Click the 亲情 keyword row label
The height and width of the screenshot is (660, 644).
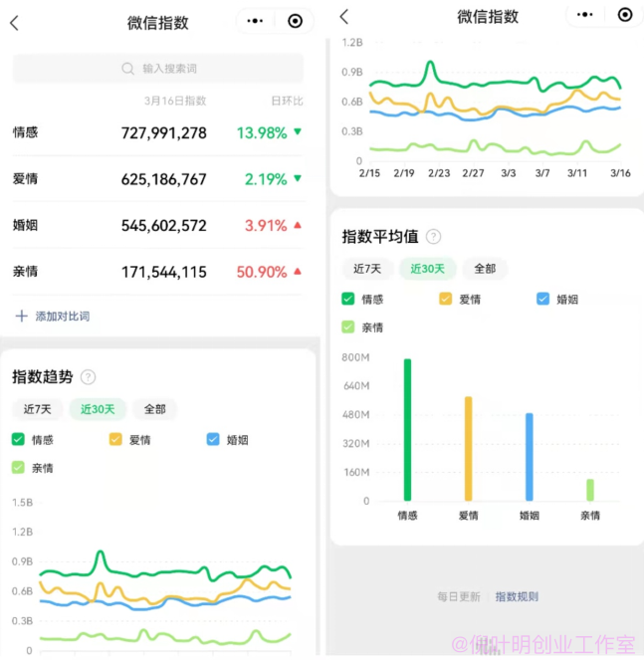tap(25, 272)
